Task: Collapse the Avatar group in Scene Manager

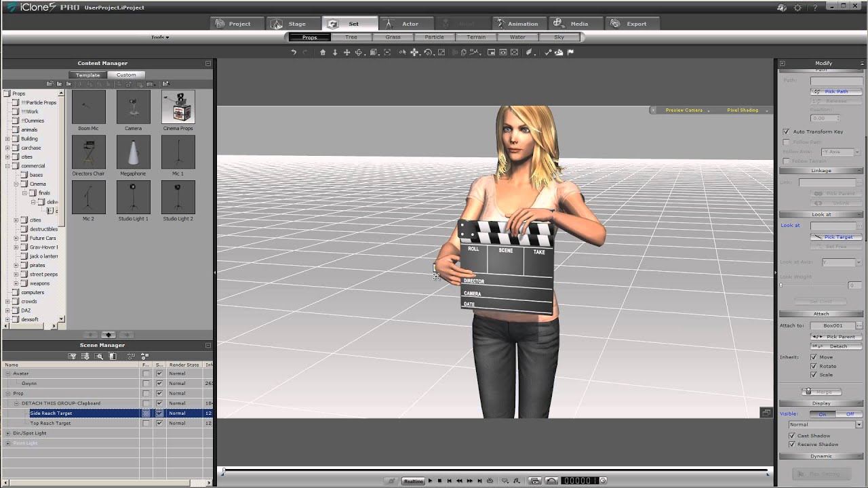Action: (7, 373)
